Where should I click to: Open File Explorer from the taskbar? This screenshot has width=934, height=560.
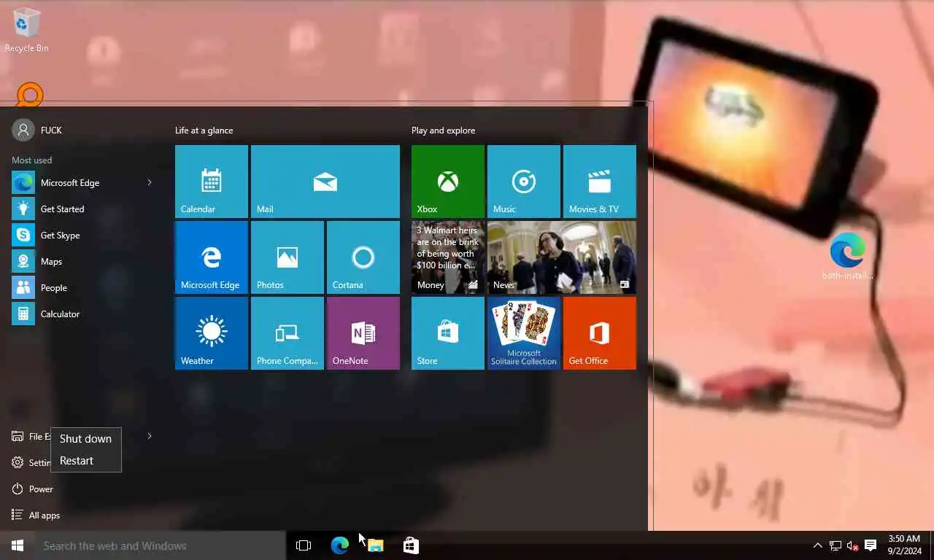(375, 545)
